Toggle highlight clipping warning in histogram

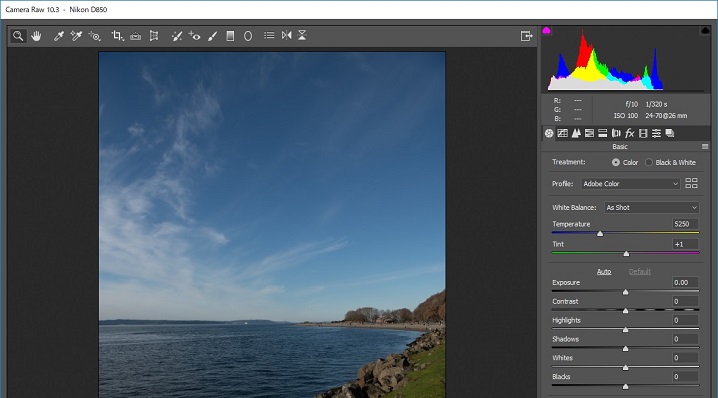[705, 31]
